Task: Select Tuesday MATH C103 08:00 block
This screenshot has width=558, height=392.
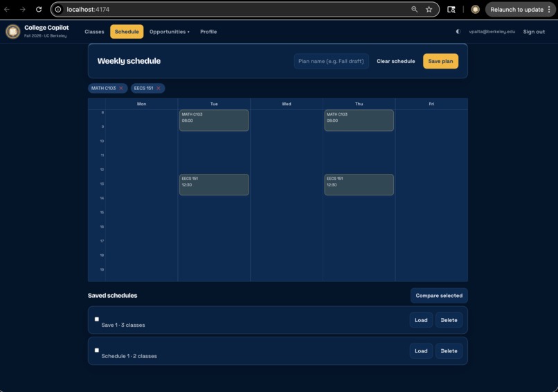Action: coord(214,121)
